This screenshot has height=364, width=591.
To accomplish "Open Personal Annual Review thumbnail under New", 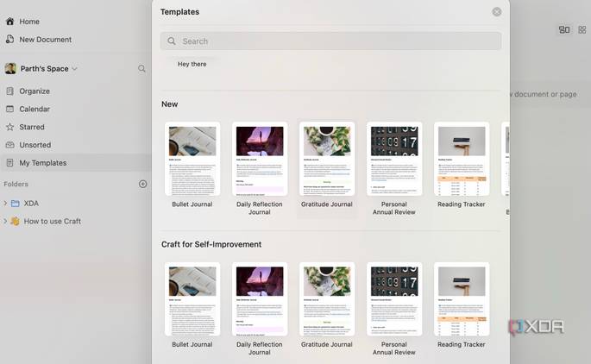I will pyautogui.click(x=394, y=159).
